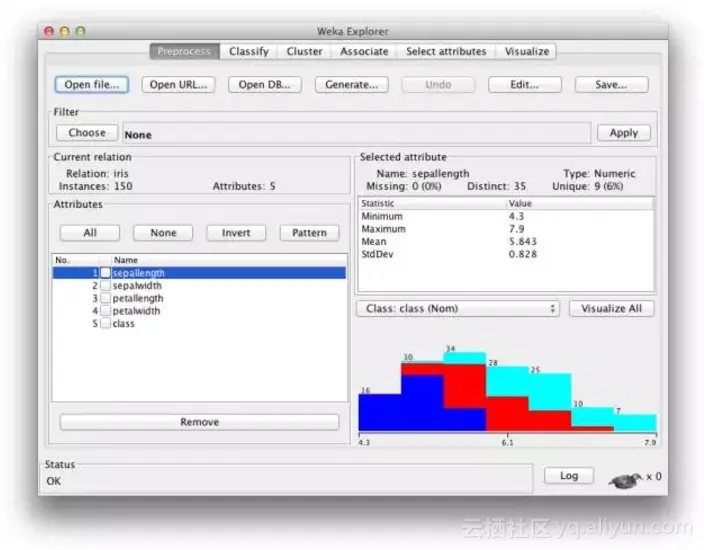Click the Open DB... button

[x=264, y=84]
